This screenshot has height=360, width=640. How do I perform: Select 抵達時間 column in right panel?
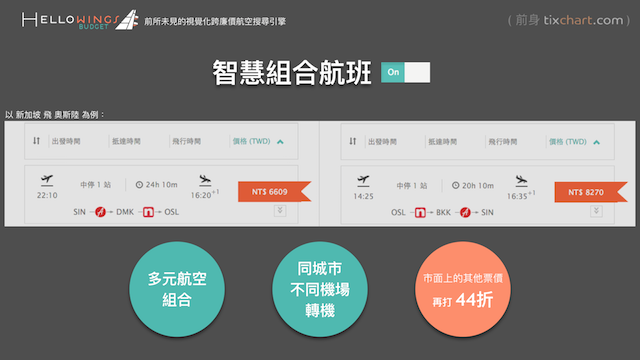click(442, 142)
